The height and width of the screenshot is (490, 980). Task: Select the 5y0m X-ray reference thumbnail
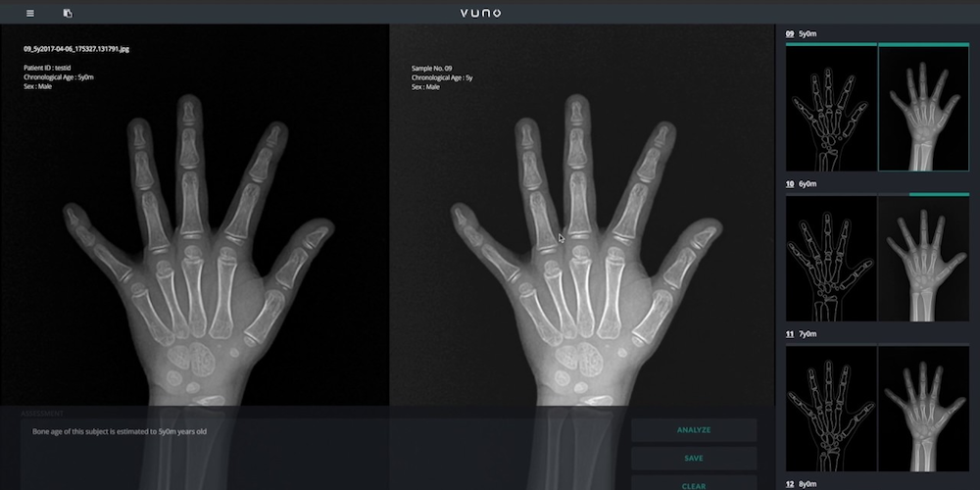coord(924,108)
